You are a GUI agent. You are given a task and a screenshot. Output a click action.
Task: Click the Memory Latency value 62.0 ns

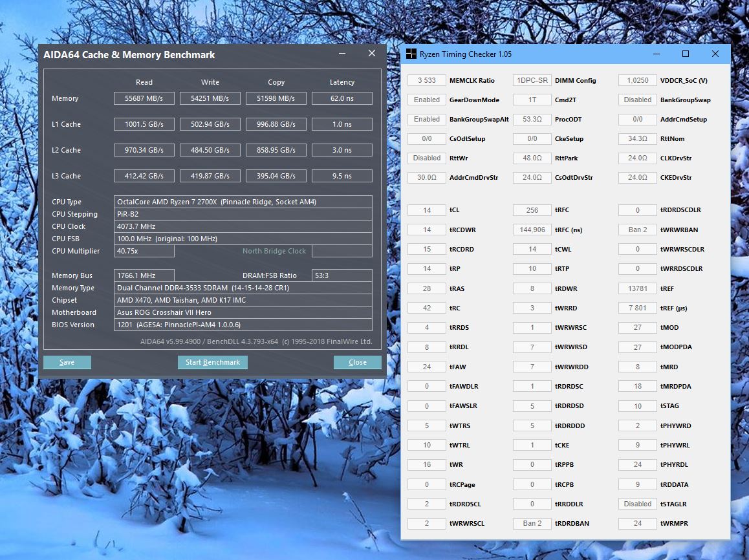pos(342,98)
